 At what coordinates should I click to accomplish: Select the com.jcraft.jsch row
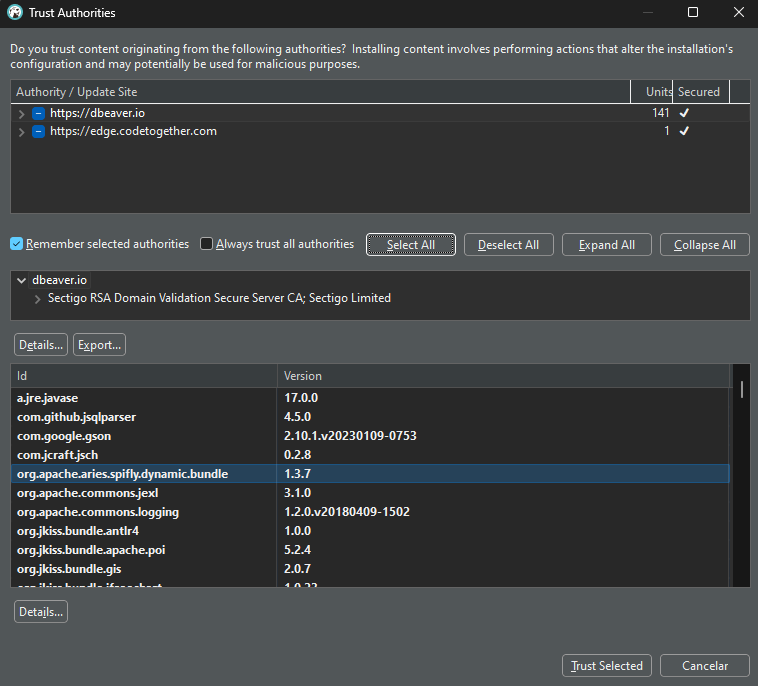coord(370,455)
